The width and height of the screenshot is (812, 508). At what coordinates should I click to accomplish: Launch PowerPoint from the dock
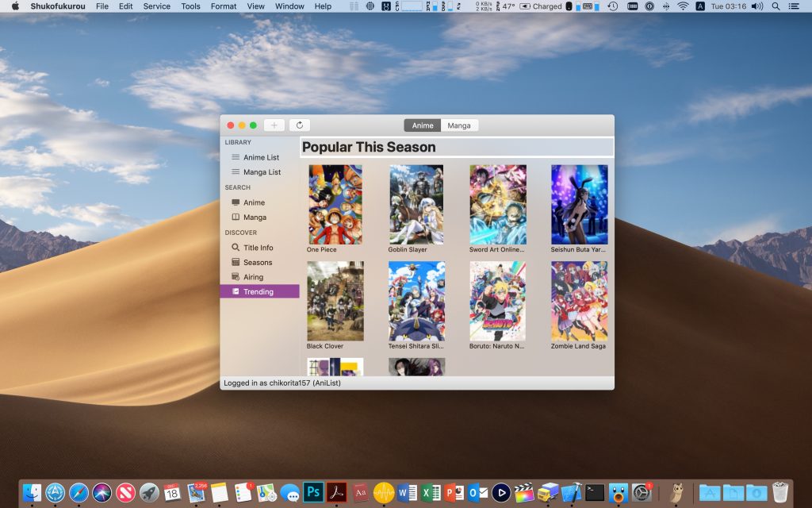pyautogui.click(x=454, y=492)
